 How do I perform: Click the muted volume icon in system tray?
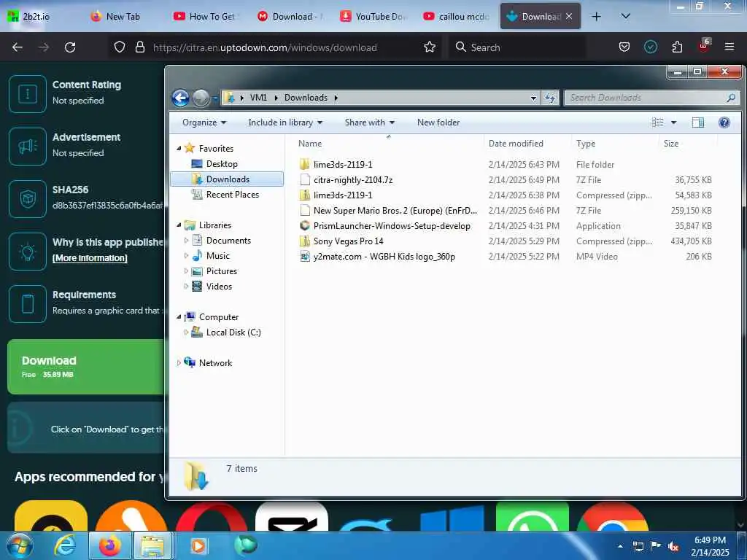coord(673,547)
